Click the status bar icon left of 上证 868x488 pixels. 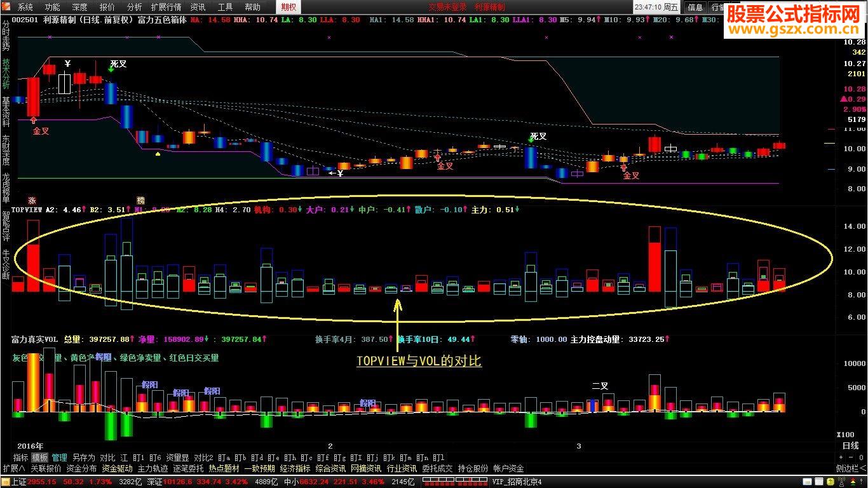point(5,482)
